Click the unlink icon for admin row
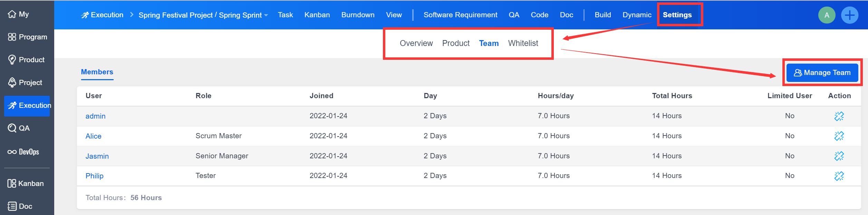 [x=839, y=116]
